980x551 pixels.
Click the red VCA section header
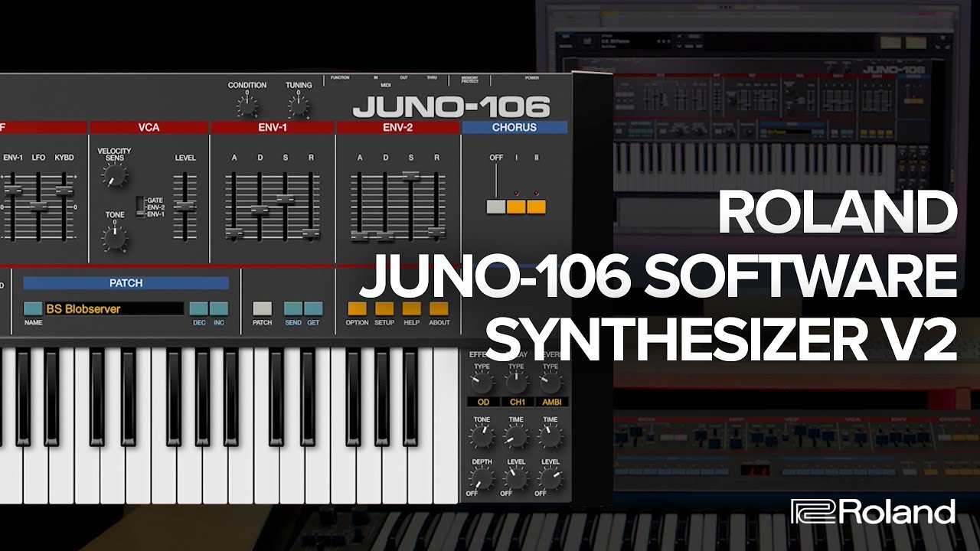[x=149, y=127]
